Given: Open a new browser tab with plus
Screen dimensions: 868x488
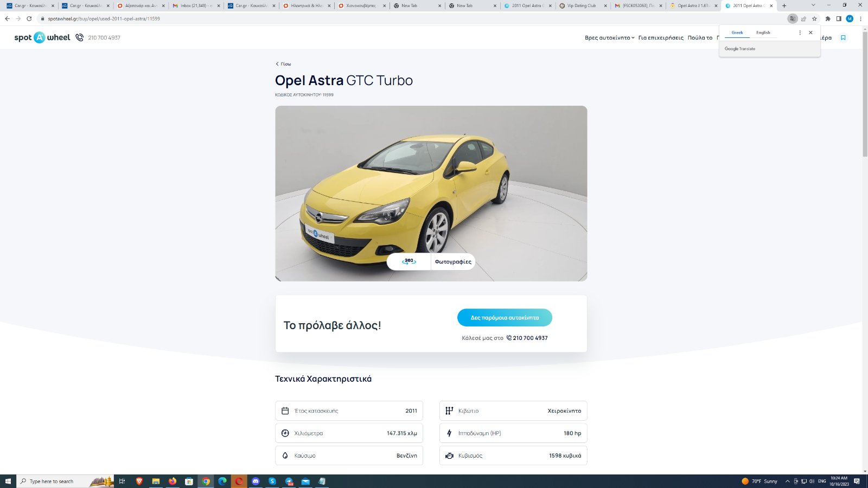Looking at the screenshot, I should pos(784,5).
